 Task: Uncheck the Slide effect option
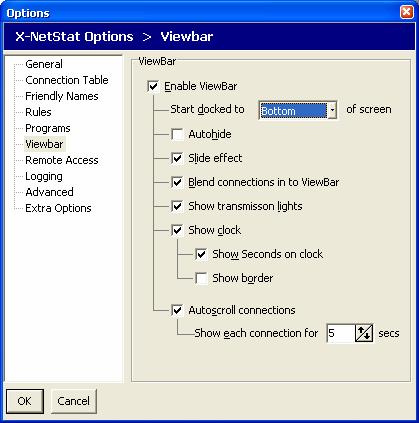click(x=177, y=158)
